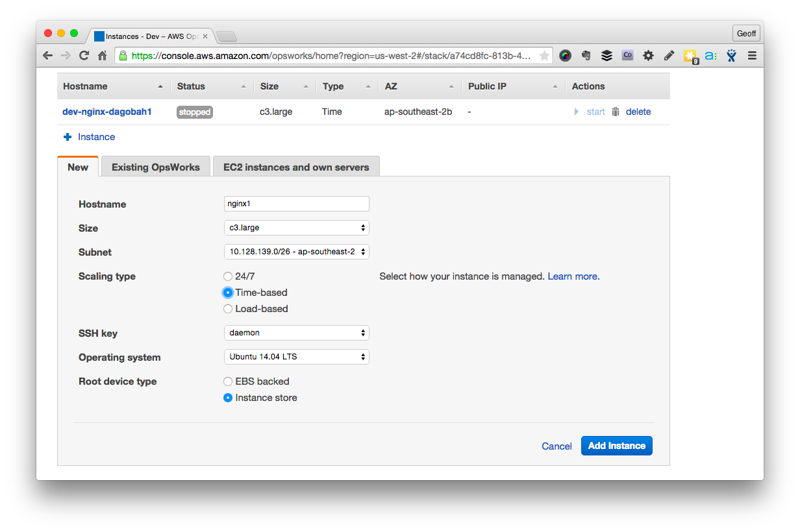Open the Evernote elephant extension

(586, 56)
